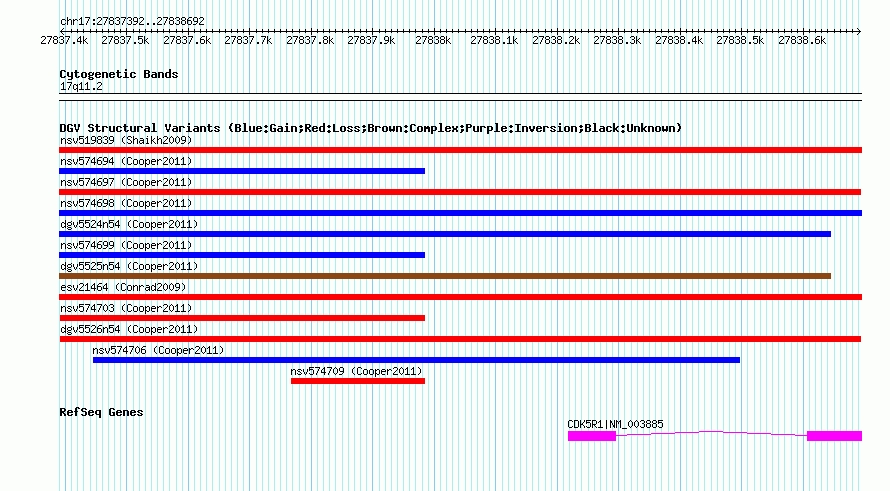Click ruler position 27837.6k

pyautogui.click(x=187, y=40)
